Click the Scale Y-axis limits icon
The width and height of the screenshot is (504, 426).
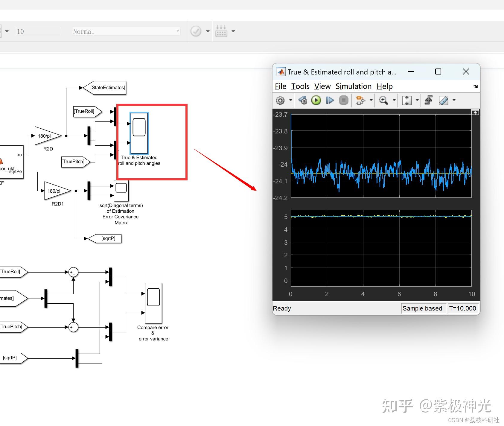[x=407, y=100]
